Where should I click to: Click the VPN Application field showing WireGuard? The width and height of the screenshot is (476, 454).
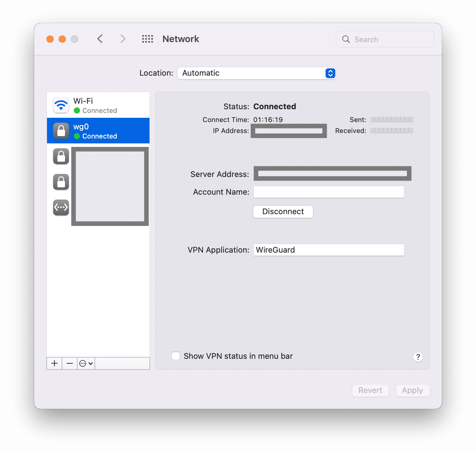point(329,250)
